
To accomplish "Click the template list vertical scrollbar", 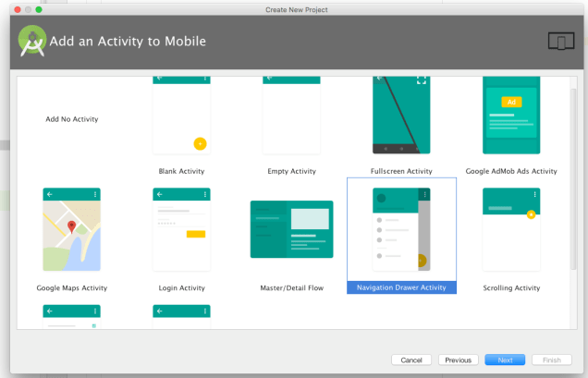I will click(573, 179).
